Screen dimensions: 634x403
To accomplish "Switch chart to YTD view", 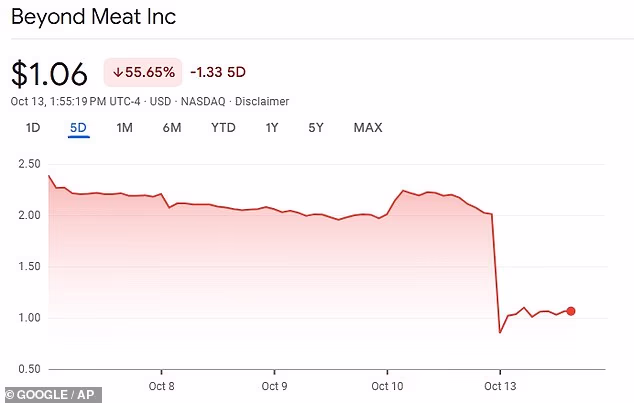I will (222, 127).
